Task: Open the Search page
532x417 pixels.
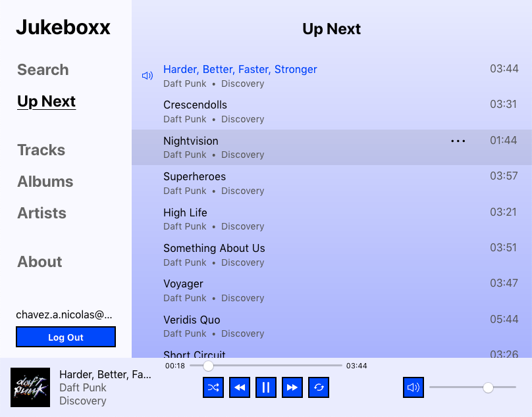Action: [x=43, y=70]
